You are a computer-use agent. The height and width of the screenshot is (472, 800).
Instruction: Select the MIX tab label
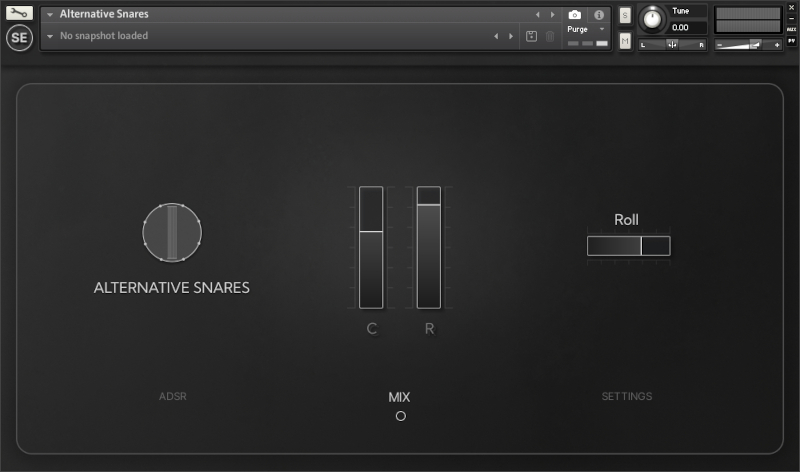(399, 397)
